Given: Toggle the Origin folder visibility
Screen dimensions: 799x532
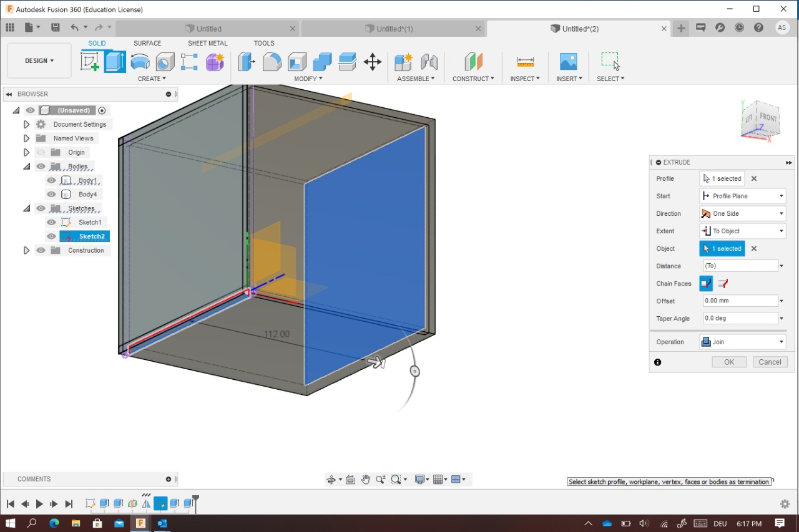Looking at the screenshot, I should coord(41,153).
